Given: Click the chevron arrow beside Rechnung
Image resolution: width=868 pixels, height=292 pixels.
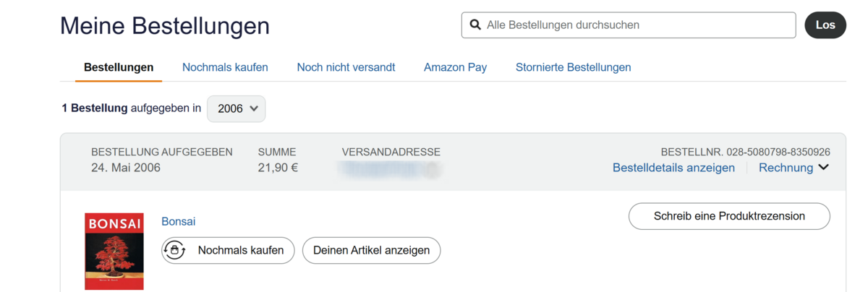Looking at the screenshot, I should point(823,168).
